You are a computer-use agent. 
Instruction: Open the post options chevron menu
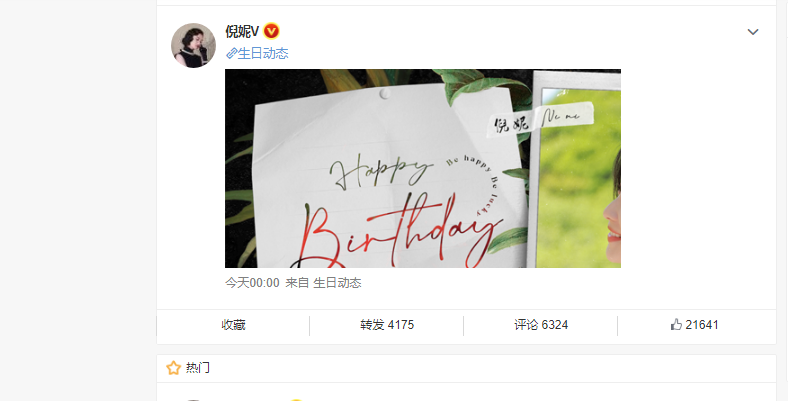pos(752,32)
